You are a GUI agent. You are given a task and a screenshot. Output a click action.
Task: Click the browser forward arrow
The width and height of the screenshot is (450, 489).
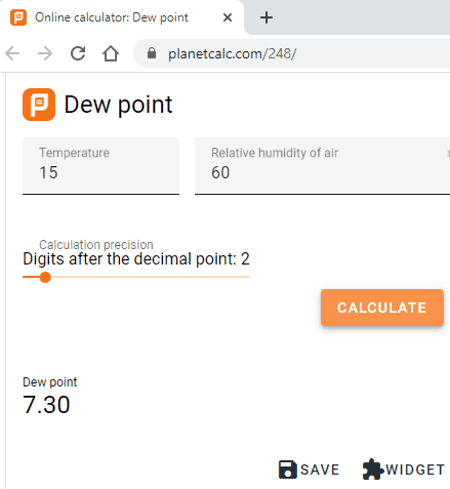coord(45,53)
